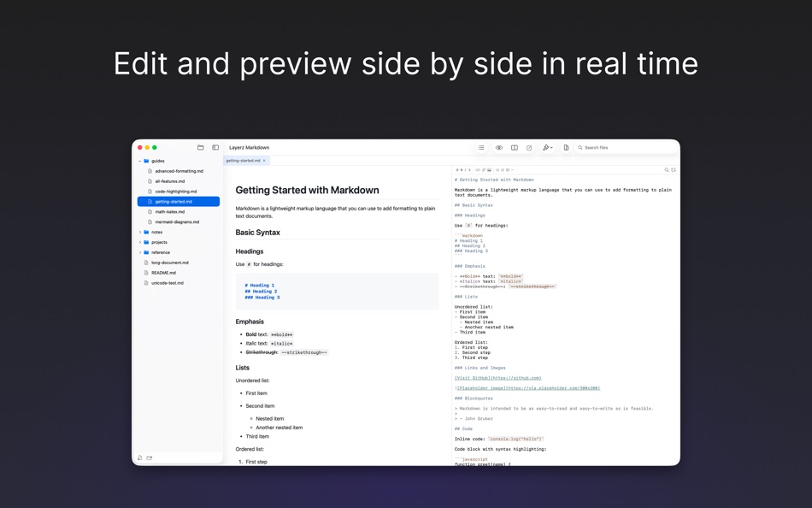
Task: Click the '## Basic Syntax' line in the editor
Action: [474, 205]
